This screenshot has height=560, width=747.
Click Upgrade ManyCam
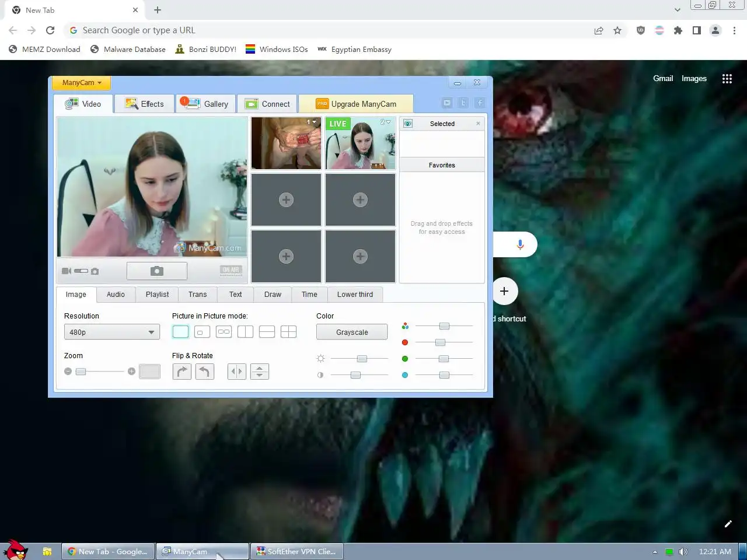[356, 104]
